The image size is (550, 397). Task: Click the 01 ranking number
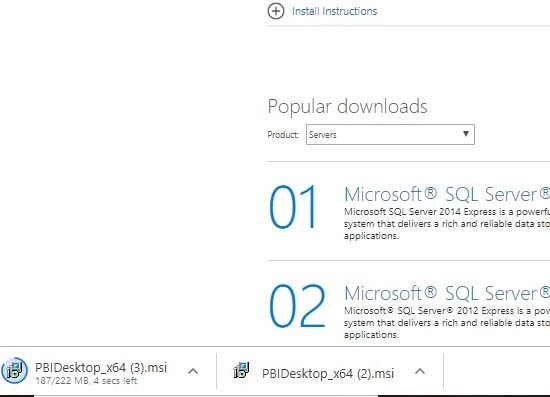point(293,207)
